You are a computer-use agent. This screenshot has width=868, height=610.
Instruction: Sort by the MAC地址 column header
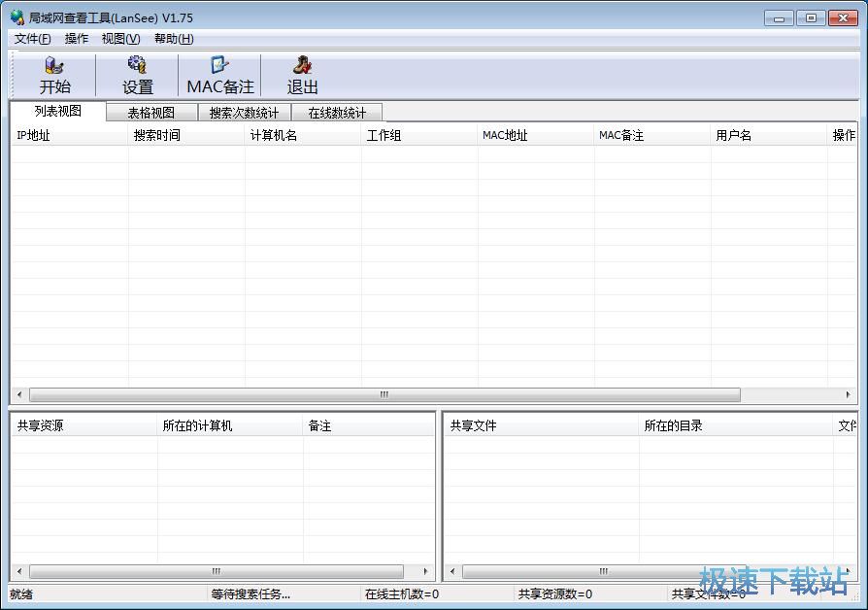[536, 135]
